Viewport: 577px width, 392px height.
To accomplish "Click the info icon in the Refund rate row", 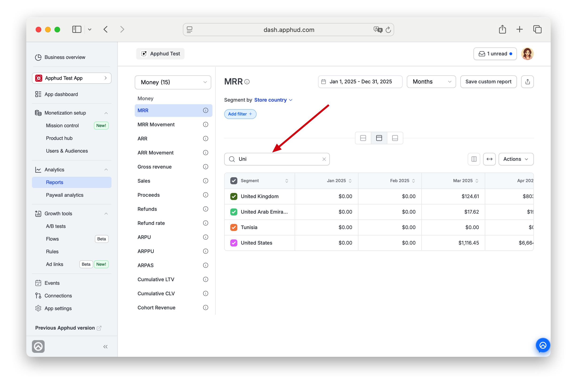I will (x=206, y=223).
